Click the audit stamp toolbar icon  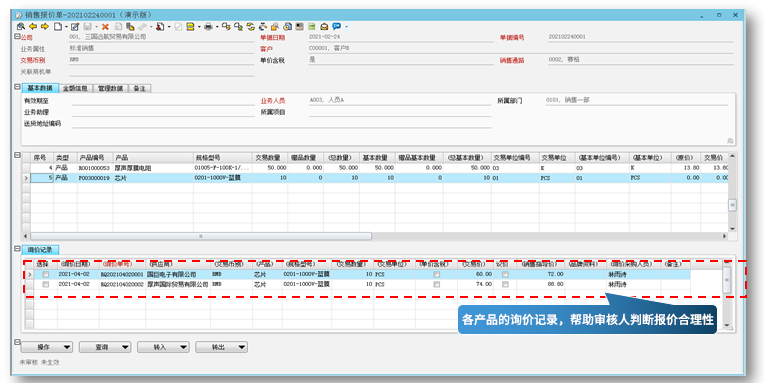coord(160,27)
